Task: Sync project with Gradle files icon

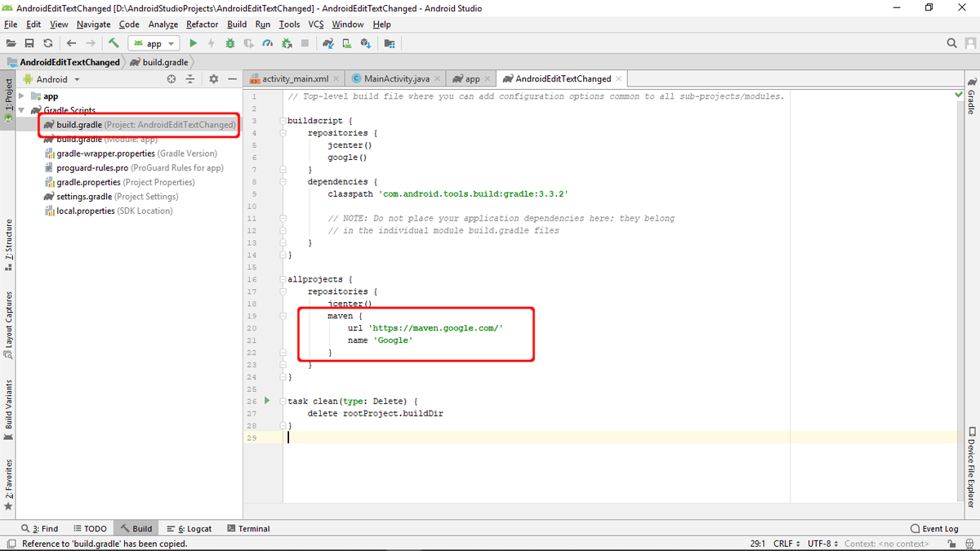Action: pos(327,43)
